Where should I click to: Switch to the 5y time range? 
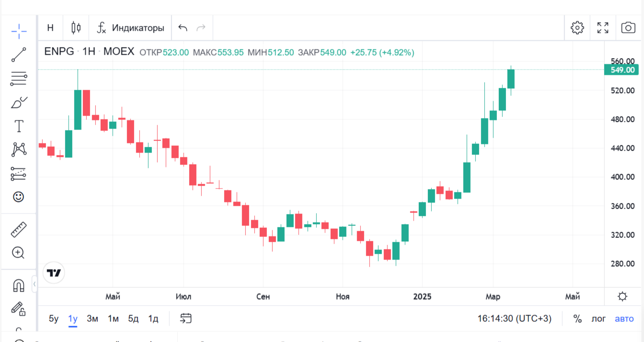54,318
